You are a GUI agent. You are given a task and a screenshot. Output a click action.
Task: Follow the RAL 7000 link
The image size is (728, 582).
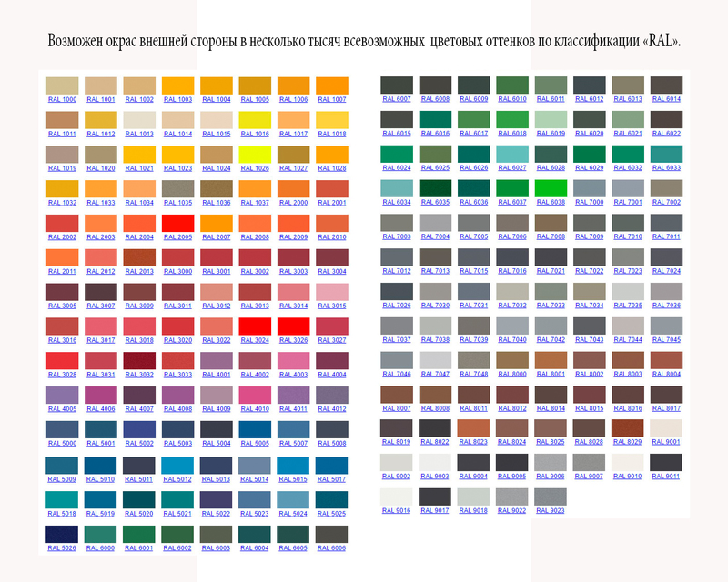click(589, 202)
